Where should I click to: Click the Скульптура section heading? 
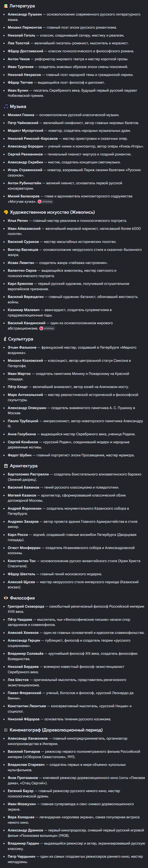[21, 339]
